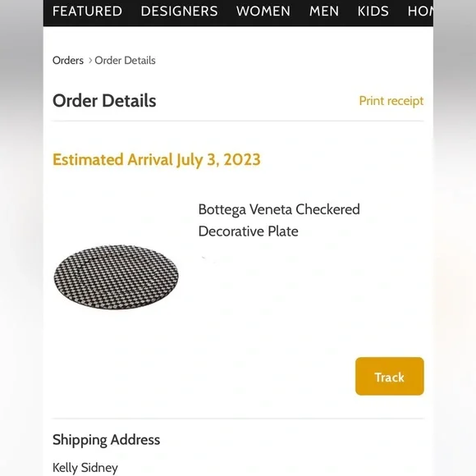This screenshot has width=476, height=476.
Task: Click the Estimated Arrival July 3, 2023 text
Action: [x=157, y=160]
